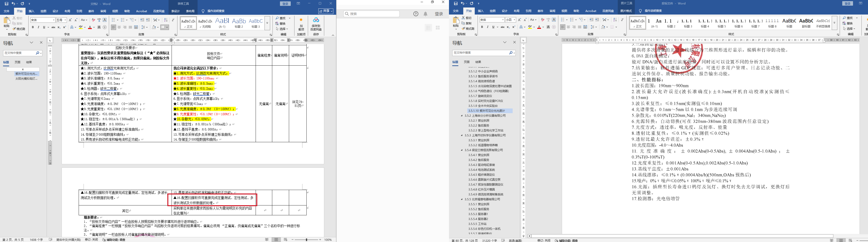Shrink font size in right Word
Viewport: 868px width, 242px height.
[525, 20]
